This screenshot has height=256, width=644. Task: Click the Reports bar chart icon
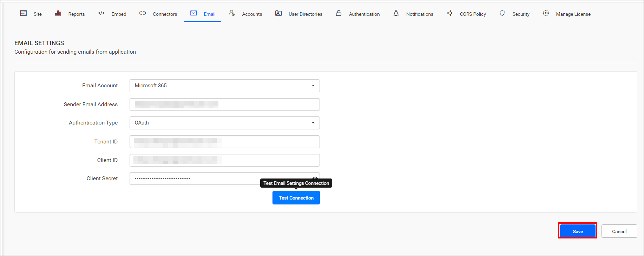point(58,13)
